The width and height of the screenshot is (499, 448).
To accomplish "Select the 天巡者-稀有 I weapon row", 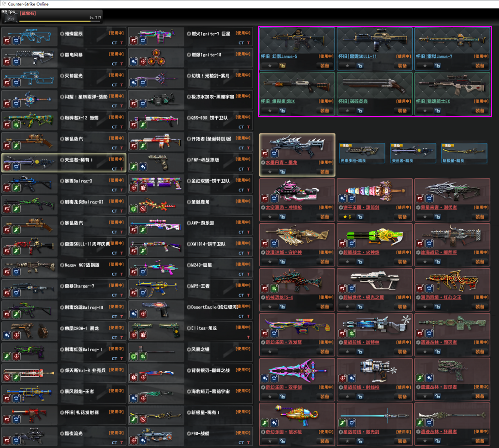I will coord(64,163).
